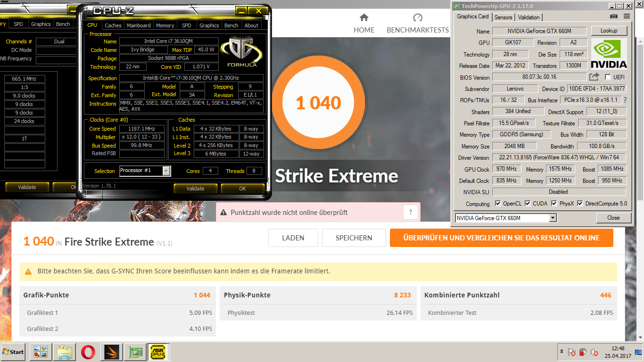Toggle the UEFI checkbox in GPU-Z
The height and width of the screenshot is (362, 644).
pos(608,77)
